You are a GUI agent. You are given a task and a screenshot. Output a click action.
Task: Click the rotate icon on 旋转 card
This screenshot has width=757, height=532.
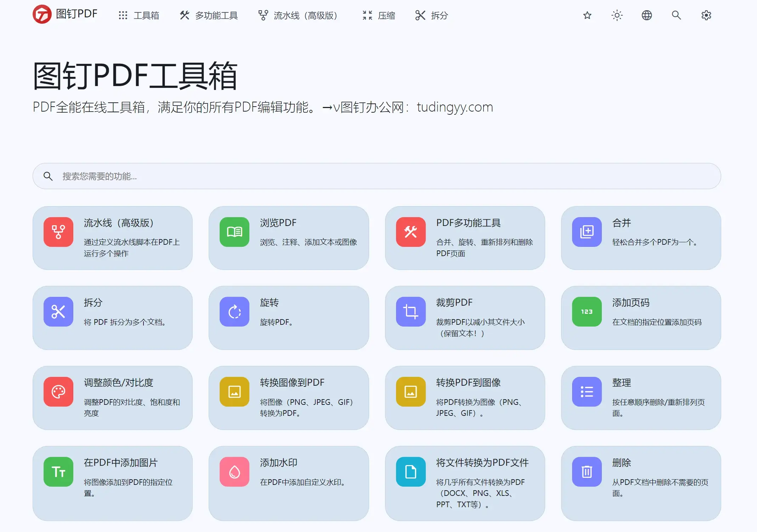(235, 312)
